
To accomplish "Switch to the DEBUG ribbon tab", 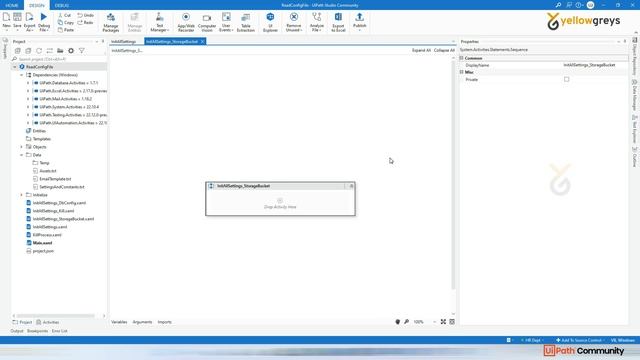I will click(62, 5).
